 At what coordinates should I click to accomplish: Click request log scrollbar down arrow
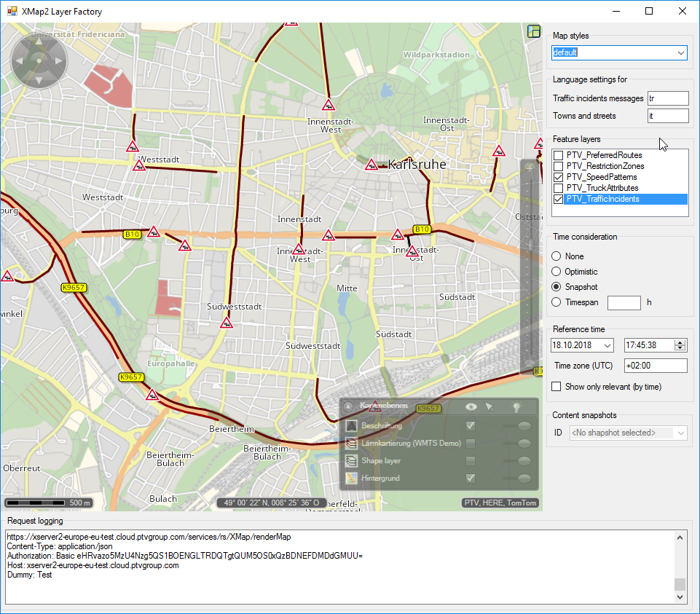point(680,597)
